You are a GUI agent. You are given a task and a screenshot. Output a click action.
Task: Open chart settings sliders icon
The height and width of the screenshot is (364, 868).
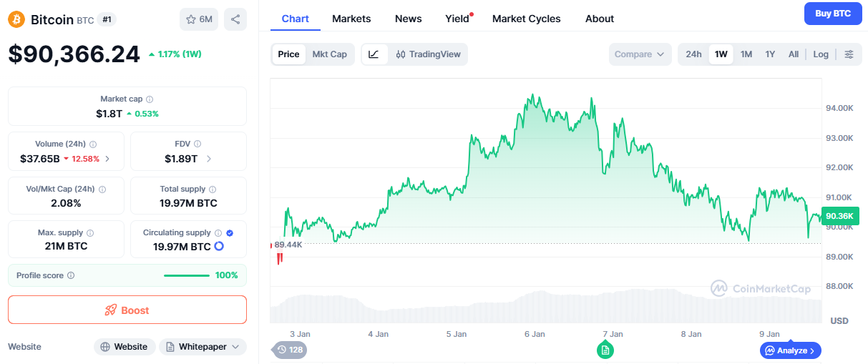click(x=849, y=54)
